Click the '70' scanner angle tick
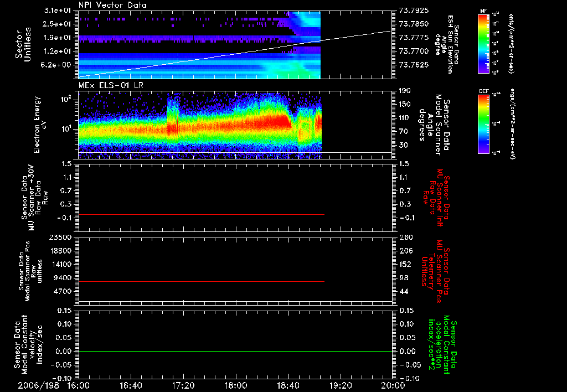567x392 pixels. pyautogui.click(x=404, y=131)
